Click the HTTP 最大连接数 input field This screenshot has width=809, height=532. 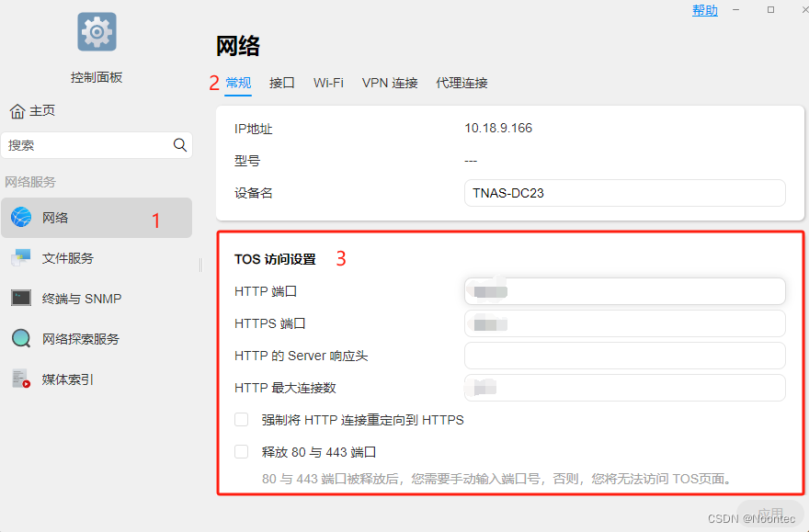(625, 388)
